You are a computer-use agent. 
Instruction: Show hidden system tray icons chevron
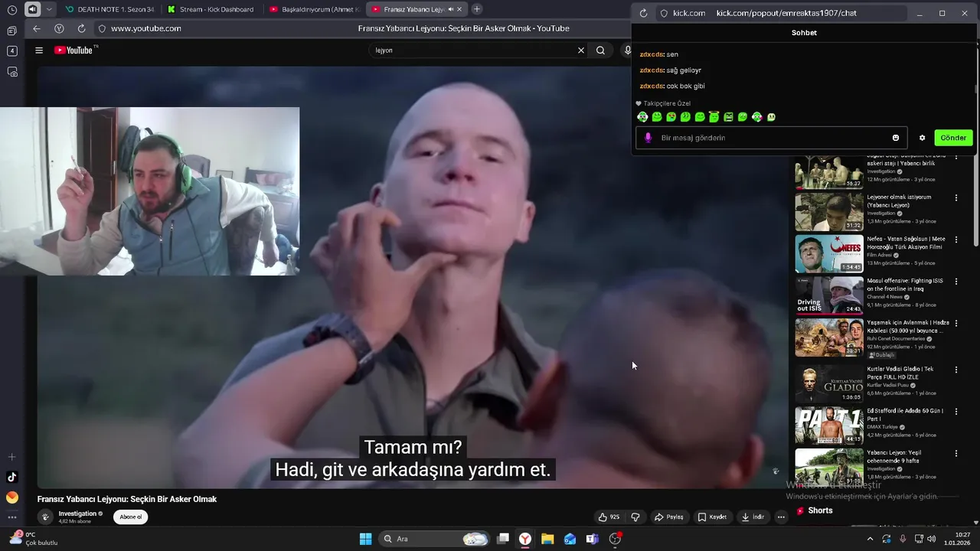[x=870, y=539]
